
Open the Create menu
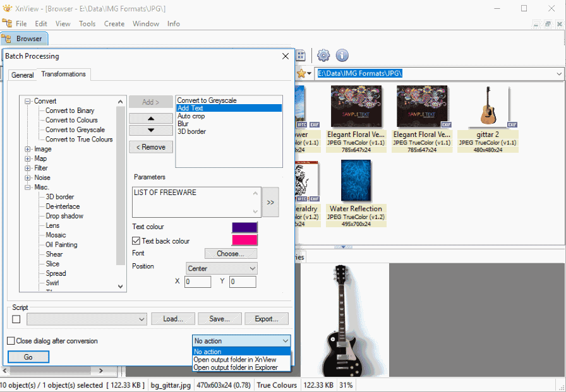[114, 24]
